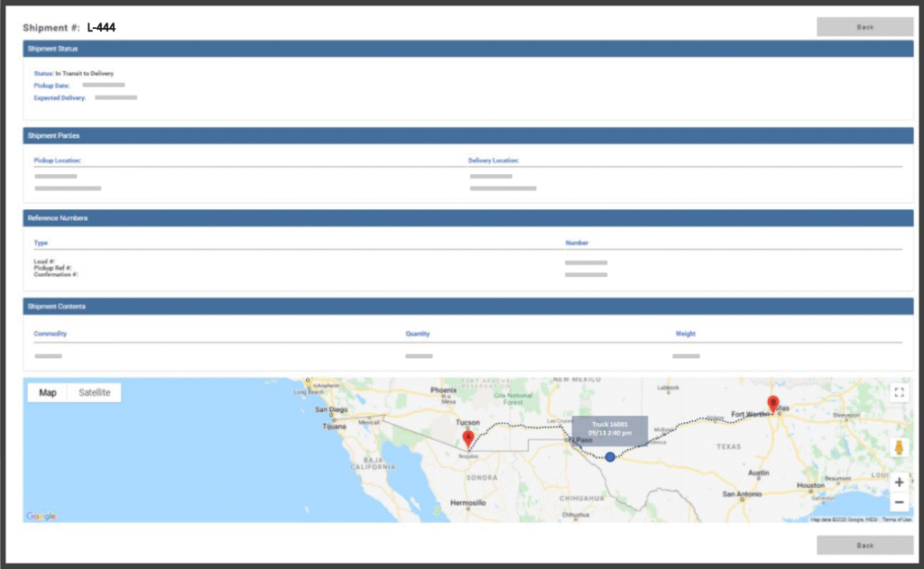Switch to the Map view tab
The width and height of the screenshot is (924, 569).
(48, 393)
